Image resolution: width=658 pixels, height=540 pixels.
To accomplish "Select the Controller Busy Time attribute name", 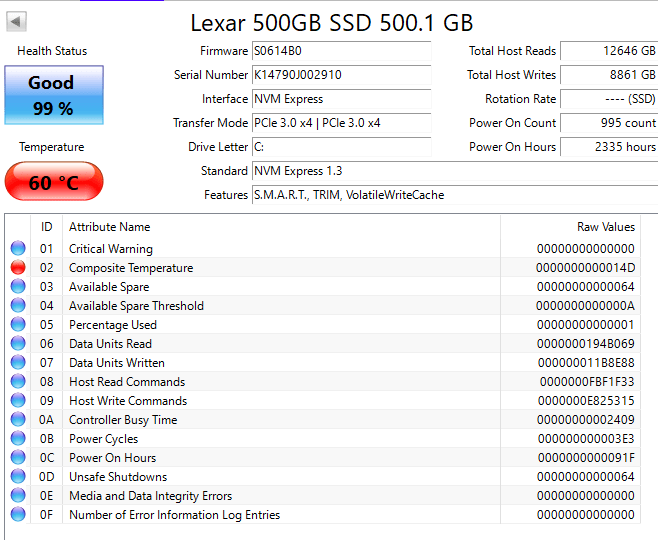I will pyautogui.click(x=123, y=420).
